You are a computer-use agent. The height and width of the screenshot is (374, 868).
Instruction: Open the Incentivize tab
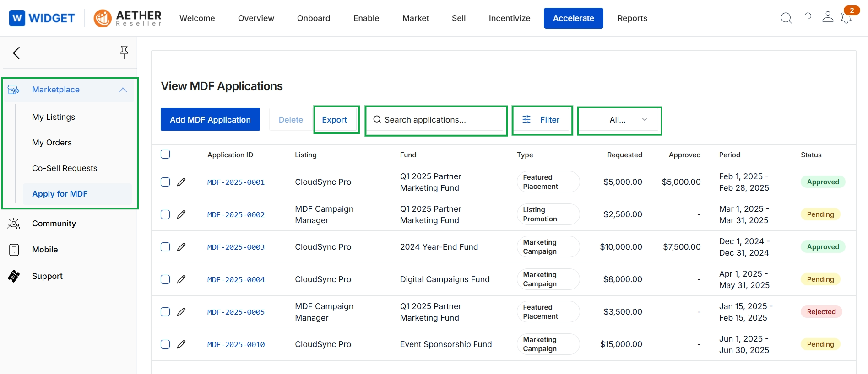(510, 18)
